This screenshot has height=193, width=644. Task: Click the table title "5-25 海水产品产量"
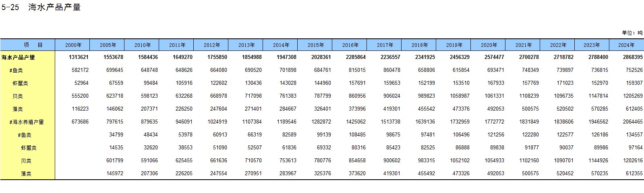click(x=41, y=7)
